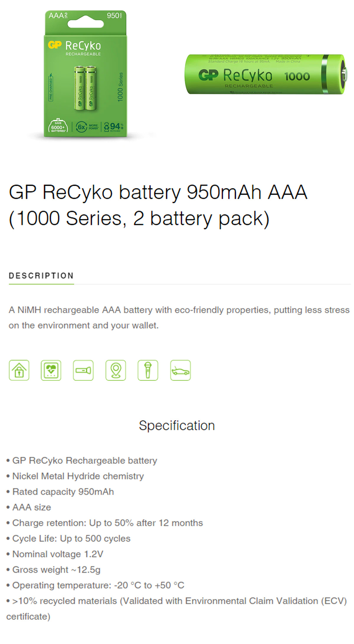Screen dimensions: 354x644
Task: Select the flashlight usage icon
Action: coord(83,370)
